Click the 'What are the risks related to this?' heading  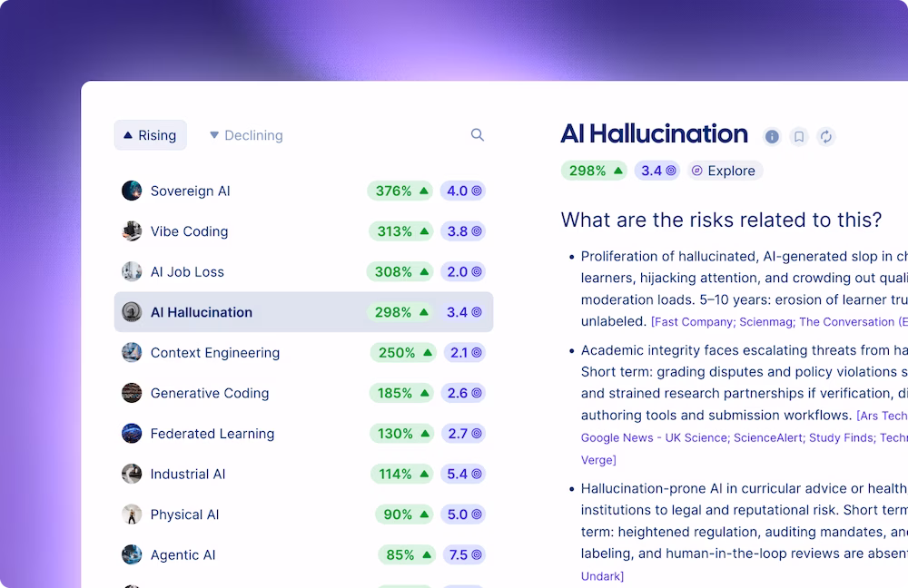[x=721, y=220]
